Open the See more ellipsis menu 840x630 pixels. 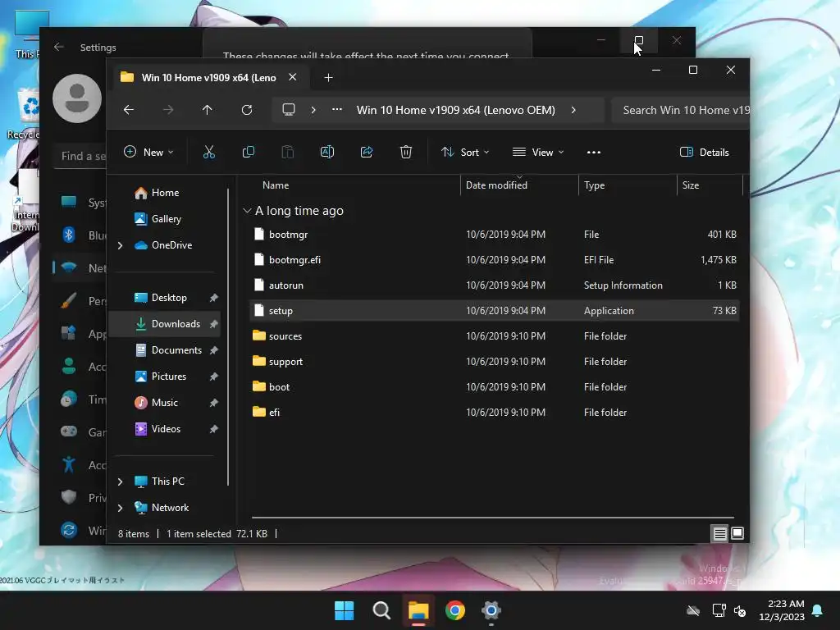pos(594,152)
